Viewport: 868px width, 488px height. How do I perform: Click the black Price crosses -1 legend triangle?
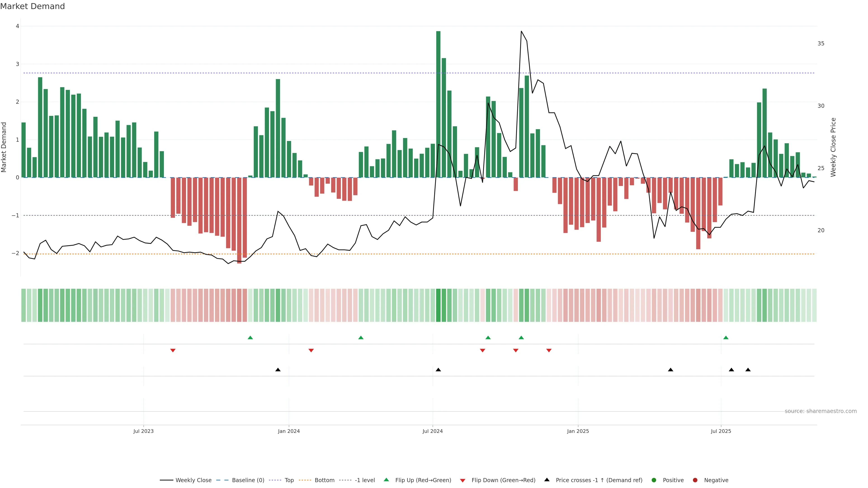547,480
